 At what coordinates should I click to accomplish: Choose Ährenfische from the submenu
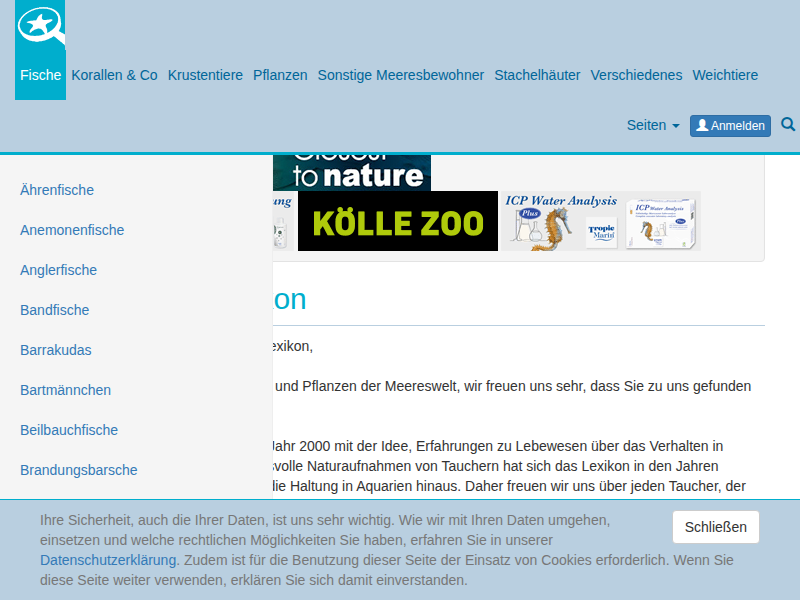(57, 190)
